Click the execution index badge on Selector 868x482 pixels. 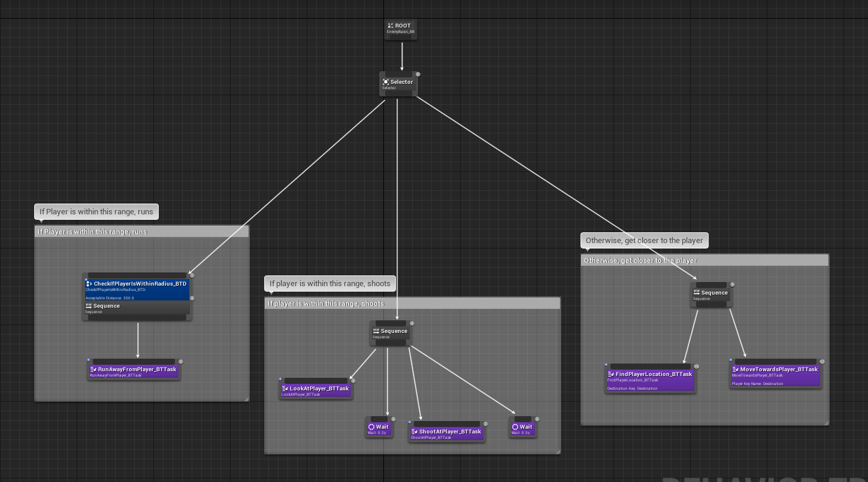coord(418,74)
